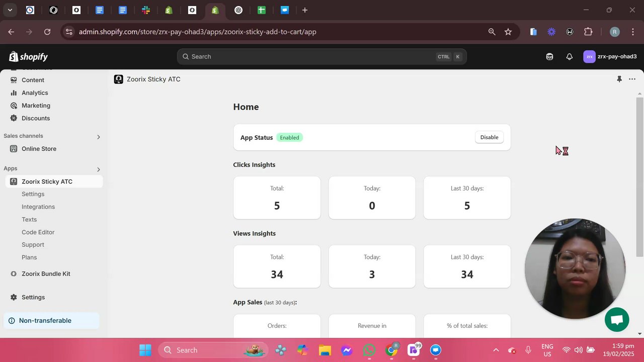The width and height of the screenshot is (644, 362).
Task: Click the Clicks Insights Total card
Action: 277,198
